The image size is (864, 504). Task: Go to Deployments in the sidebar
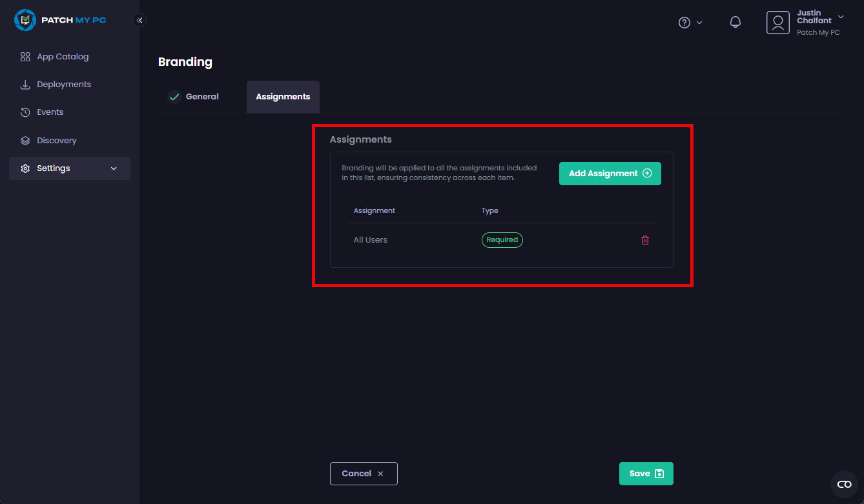coord(63,85)
